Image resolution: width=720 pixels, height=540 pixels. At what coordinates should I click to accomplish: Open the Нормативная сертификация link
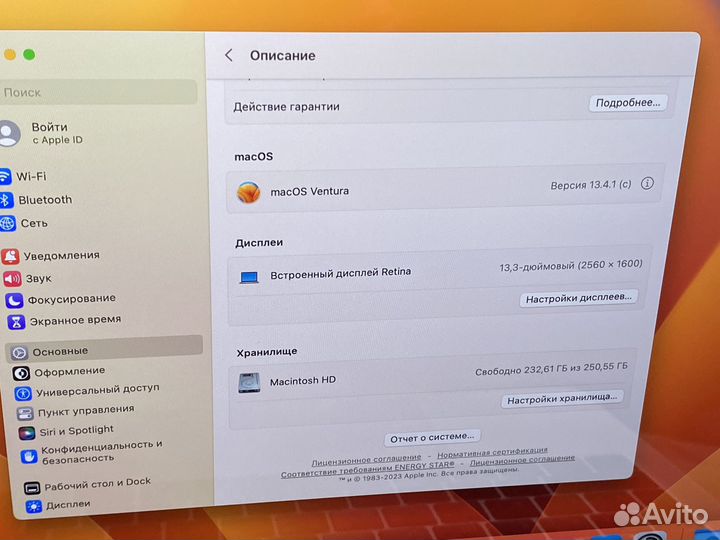click(x=492, y=453)
